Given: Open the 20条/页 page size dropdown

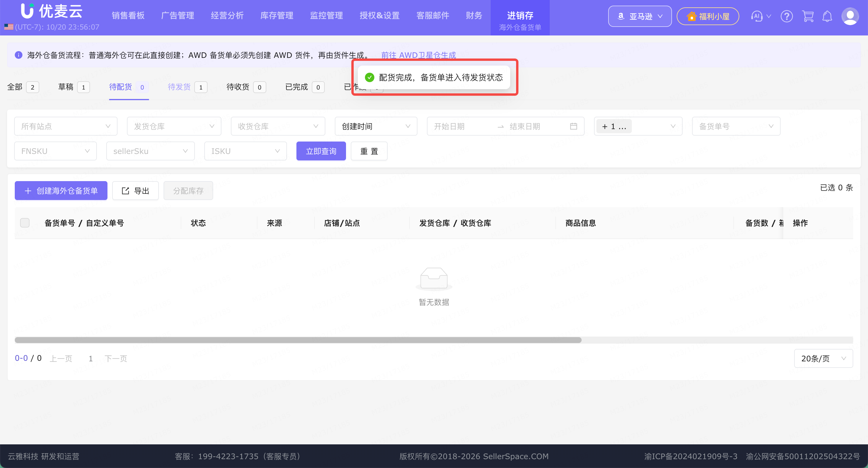Looking at the screenshot, I should tap(823, 358).
